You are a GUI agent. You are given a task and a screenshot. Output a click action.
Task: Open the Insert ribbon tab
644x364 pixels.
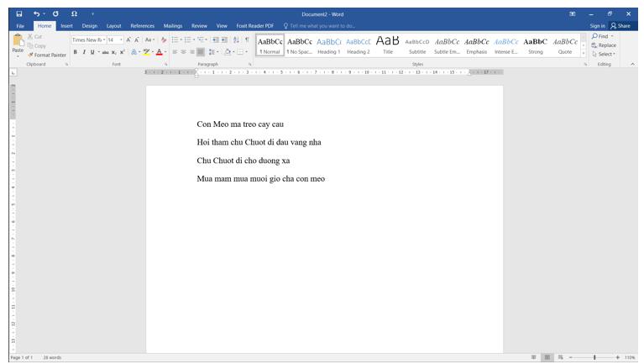click(x=66, y=26)
